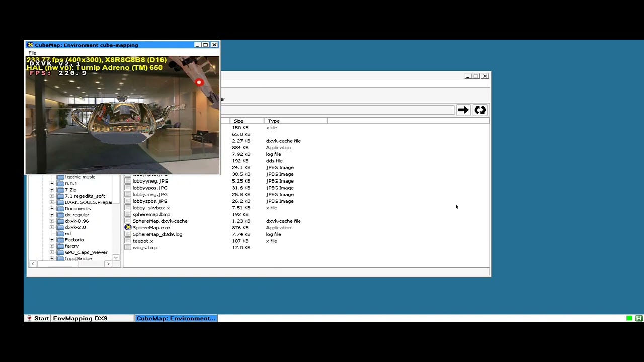This screenshot has width=644, height=362.
Task: Click the light green square tray icon
Action: point(629,318)
